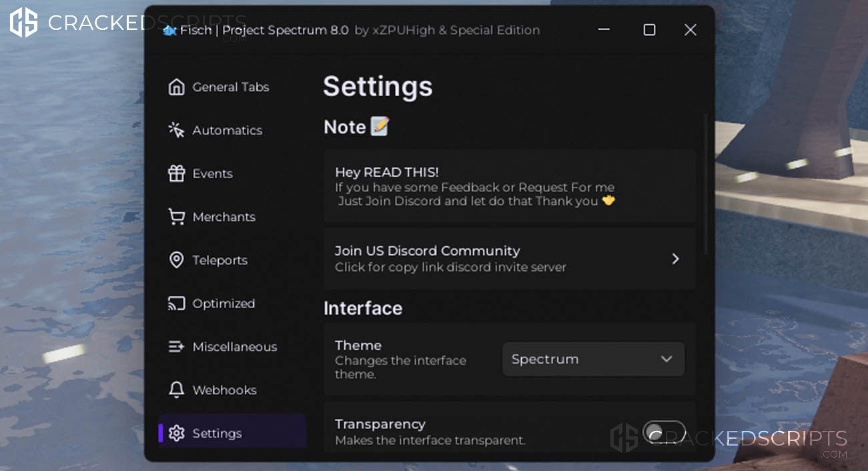The image size is (868, 471).
Task: Toggle the Transparency switch
Action: point(664,433)
